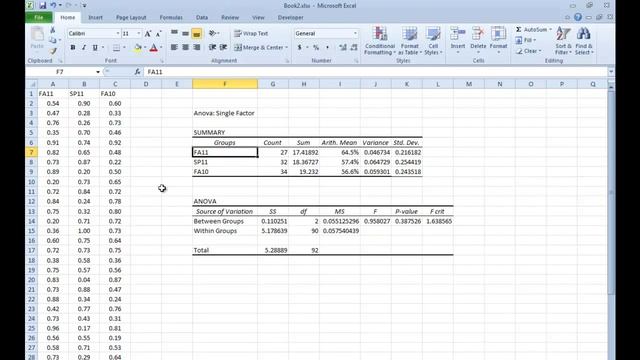Toggle Bold formatting

[73, 48]
